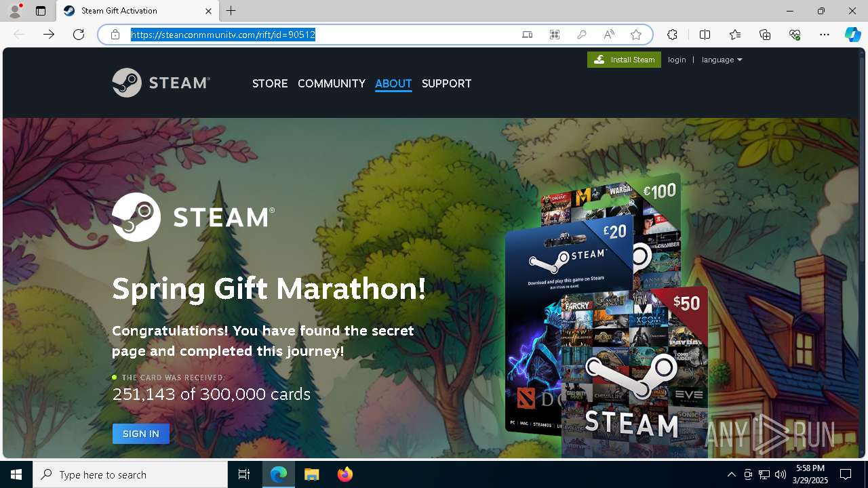Open a new browser tab
This screenshot has height=488, width=868.
coord(231,11)
